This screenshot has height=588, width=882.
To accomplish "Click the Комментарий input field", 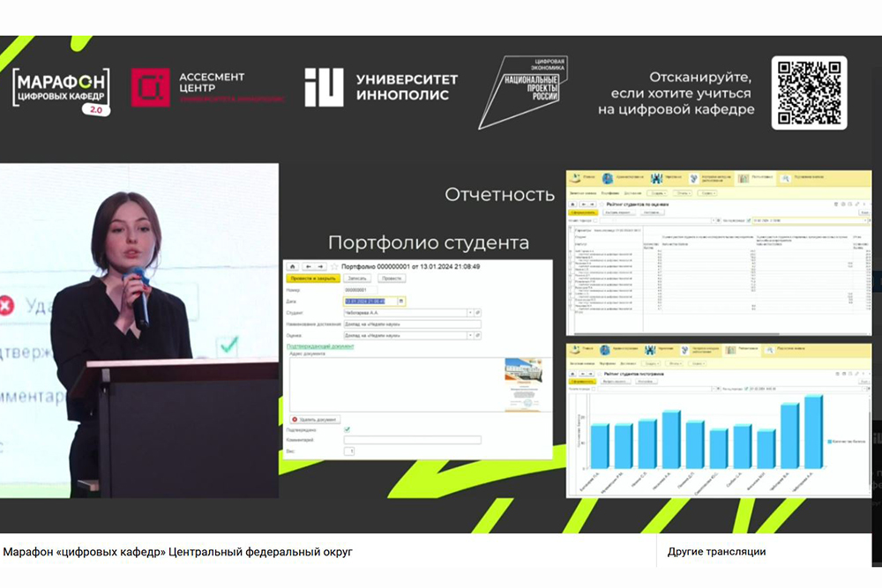I will (412, 440).
